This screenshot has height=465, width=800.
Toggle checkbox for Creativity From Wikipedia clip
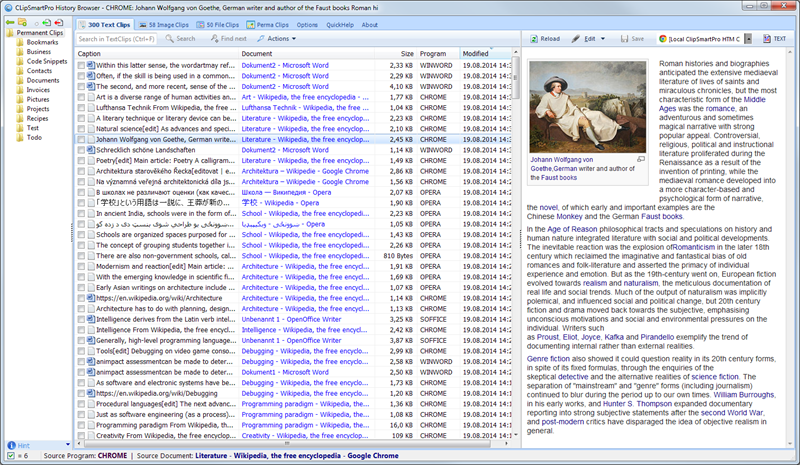coord(82,436)
